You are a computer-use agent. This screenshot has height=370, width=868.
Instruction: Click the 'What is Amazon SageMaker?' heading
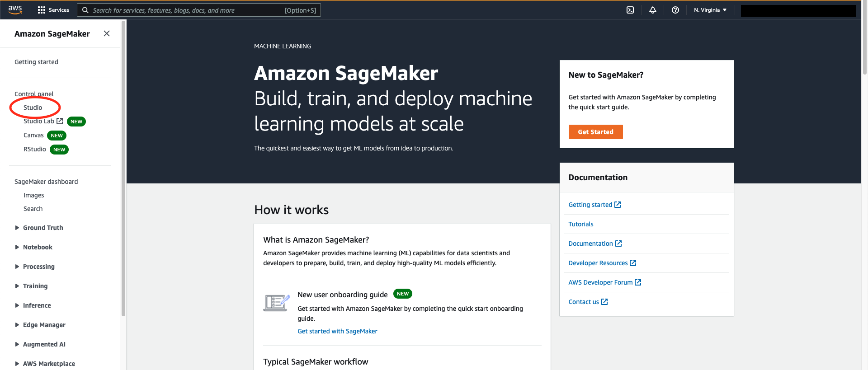[316, 240]
